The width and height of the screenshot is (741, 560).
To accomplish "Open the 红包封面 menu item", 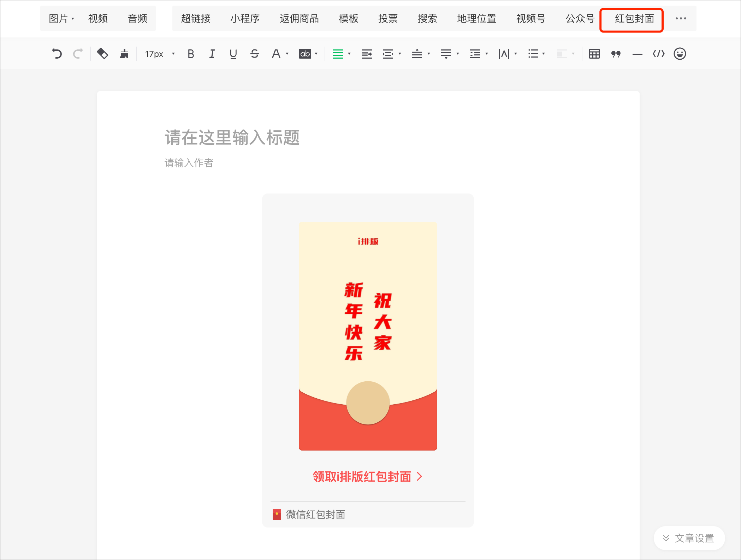I will tap(634, 18).
